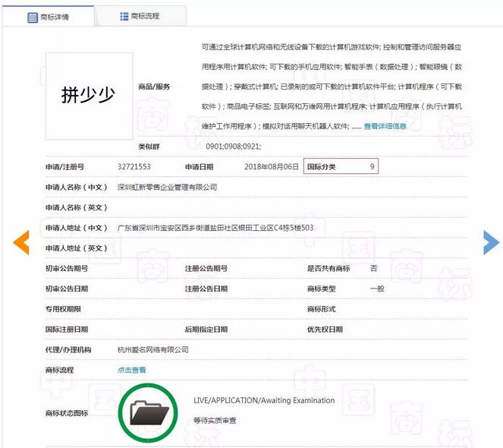Image resolution: width=503 pixels, height=448 pixels.
Task: Click the 申请日期 label
Action: pyautogui.click(x=200, y=167)
